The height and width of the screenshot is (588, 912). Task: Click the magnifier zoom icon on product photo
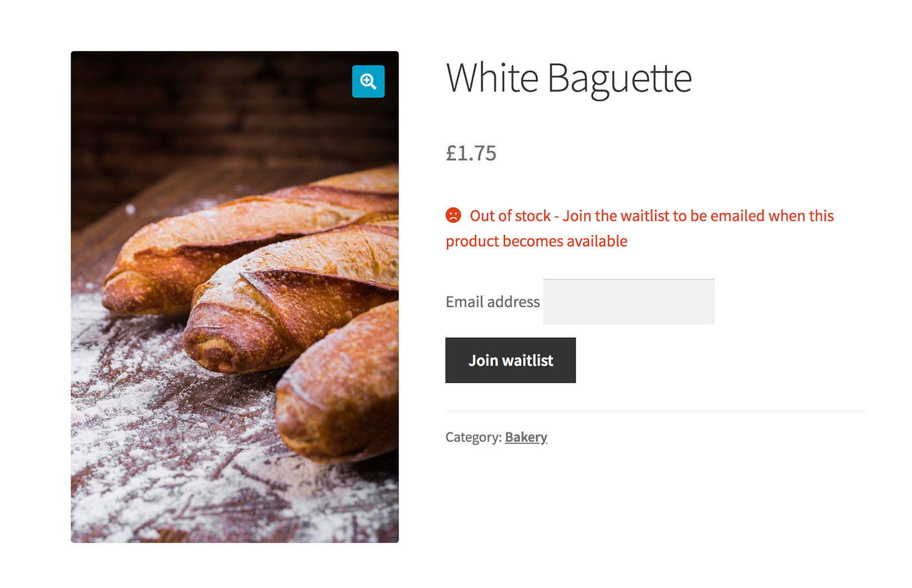368,82
